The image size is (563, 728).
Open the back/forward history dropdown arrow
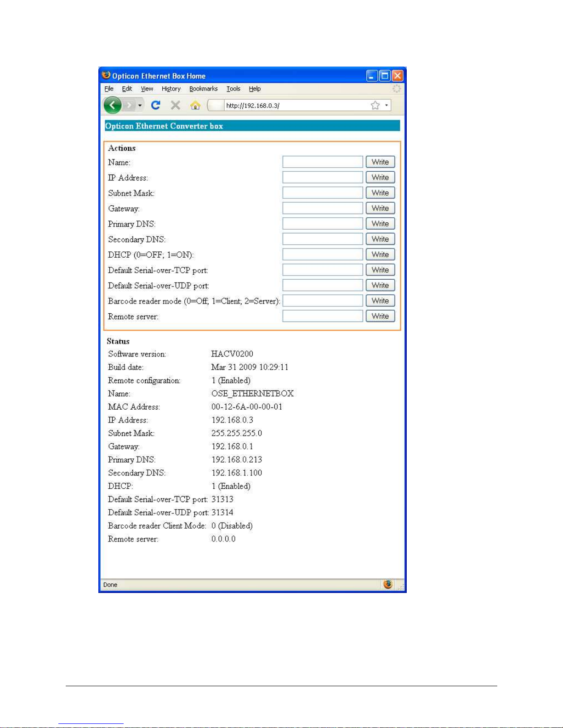click(140, 106)
